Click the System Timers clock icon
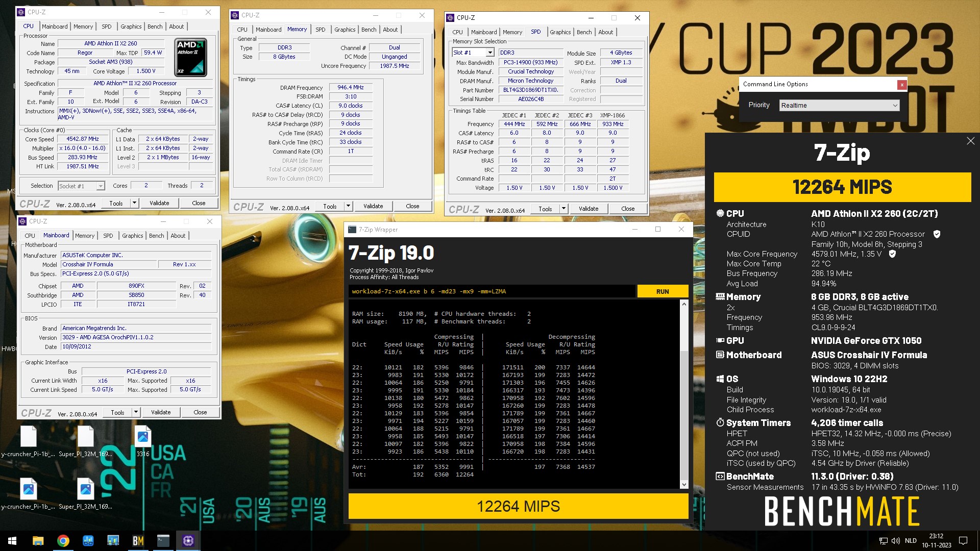980x551 pixels. (x=720, y=422)
